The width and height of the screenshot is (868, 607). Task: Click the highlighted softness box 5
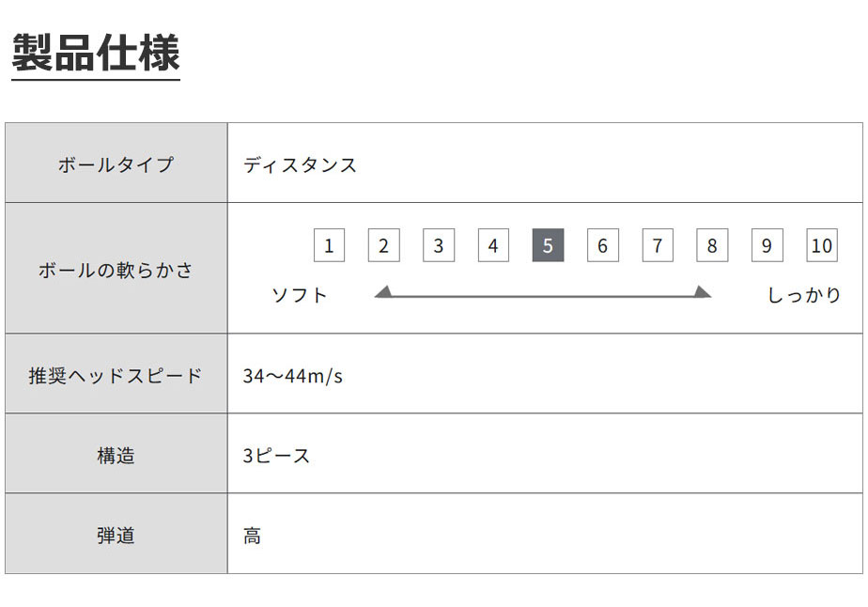point(548,245)
